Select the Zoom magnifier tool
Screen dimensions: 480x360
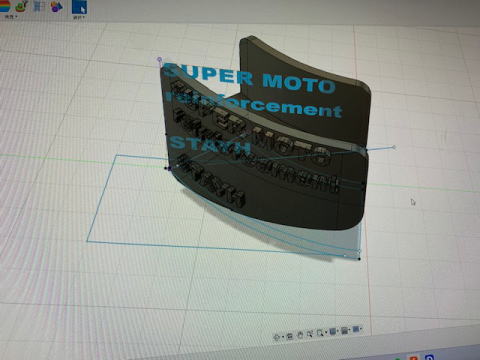click(x=310, y=334)
